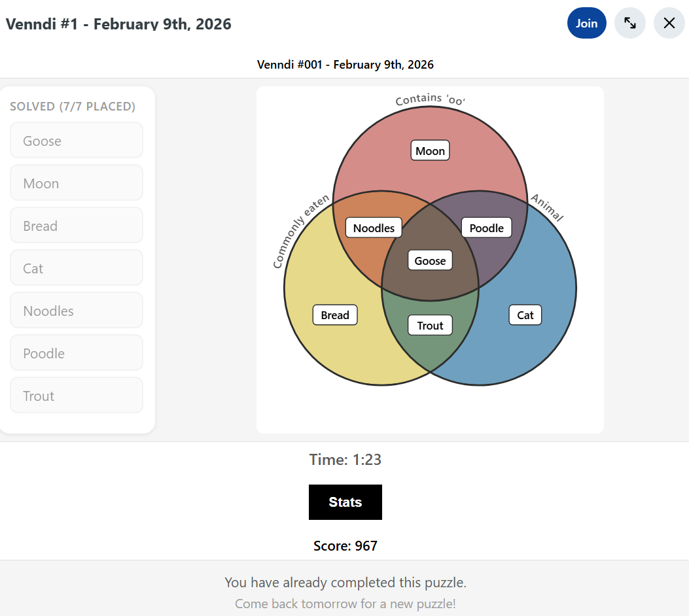Screen dimensions: 689x616
Task: Click the blue Join button
Action: pos(587,23)
